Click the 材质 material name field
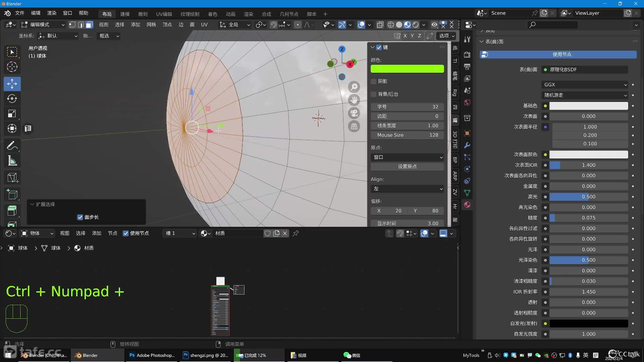644x362 pixels. click(238, 233)
